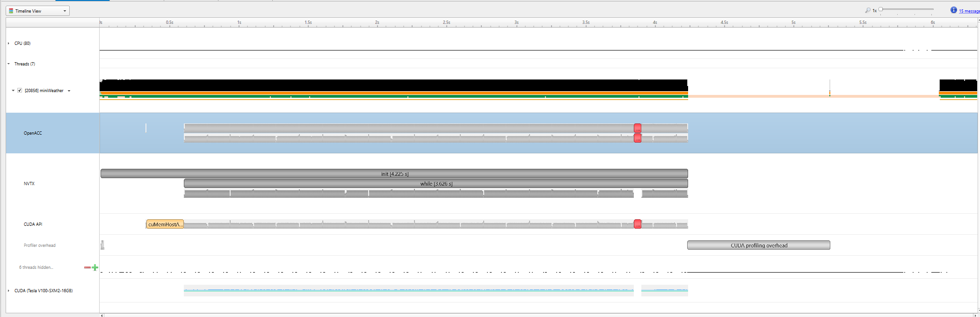The height and width of the screenshot is (317, 980).
Task: Click the red marker in OpenACC lower row
Action: (x=638, y=138)
